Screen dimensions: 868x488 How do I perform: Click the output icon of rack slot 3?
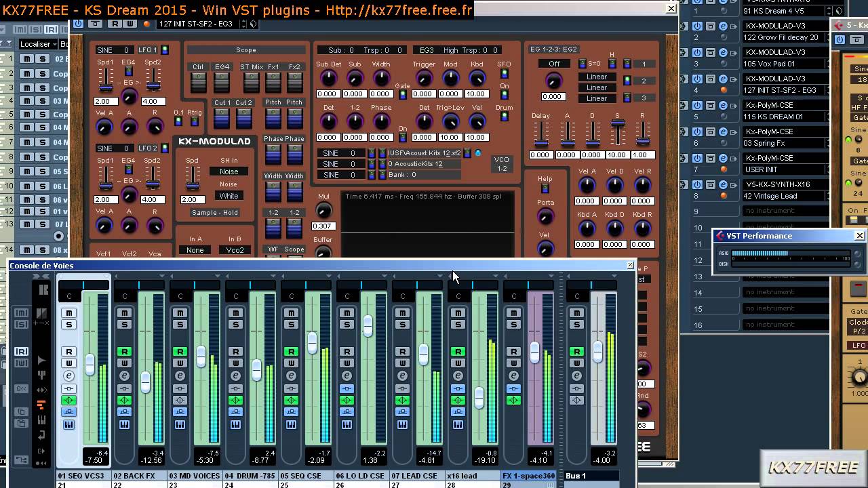pos(735,52)
